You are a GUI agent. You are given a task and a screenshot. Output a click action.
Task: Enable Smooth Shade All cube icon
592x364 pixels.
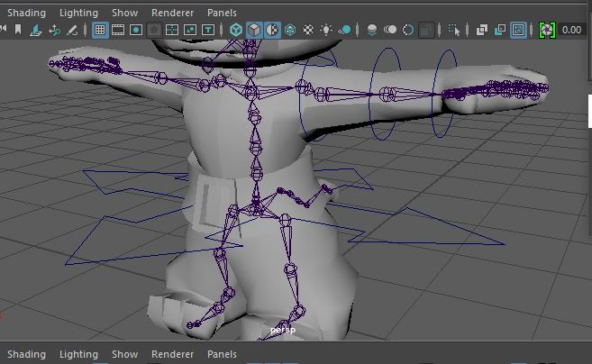[254, 30]
